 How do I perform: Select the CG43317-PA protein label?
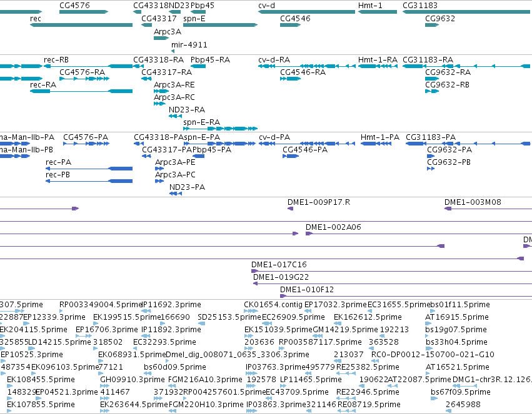tap(167, 150)
